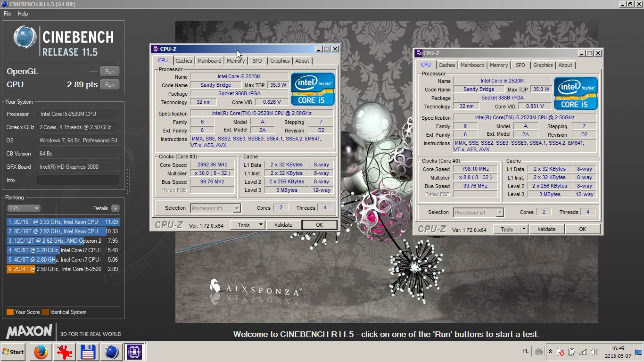Image resolution: width=644 pixels, height=362 pixels.
Task: Open power/battery tray icon
Action: tap(572, 352)
